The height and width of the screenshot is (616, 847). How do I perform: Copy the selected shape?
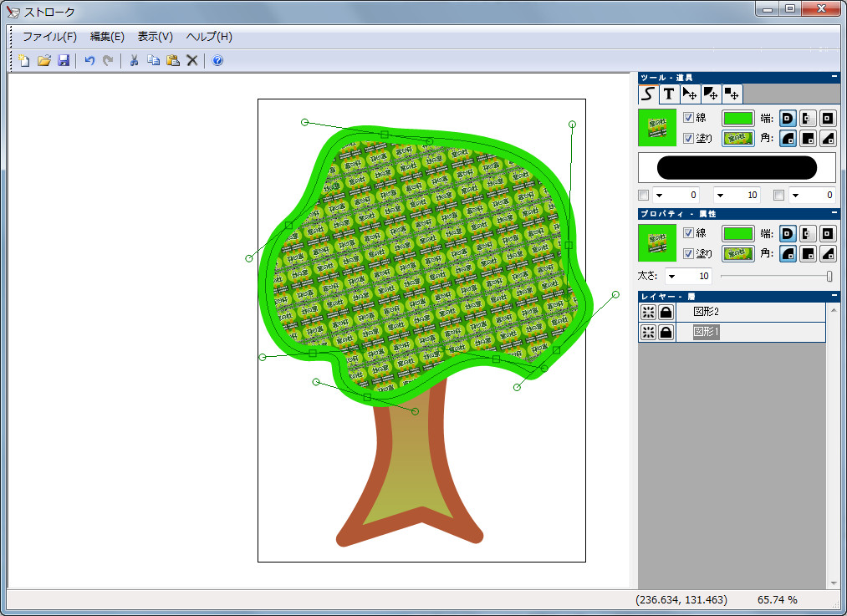pos(153,60)
